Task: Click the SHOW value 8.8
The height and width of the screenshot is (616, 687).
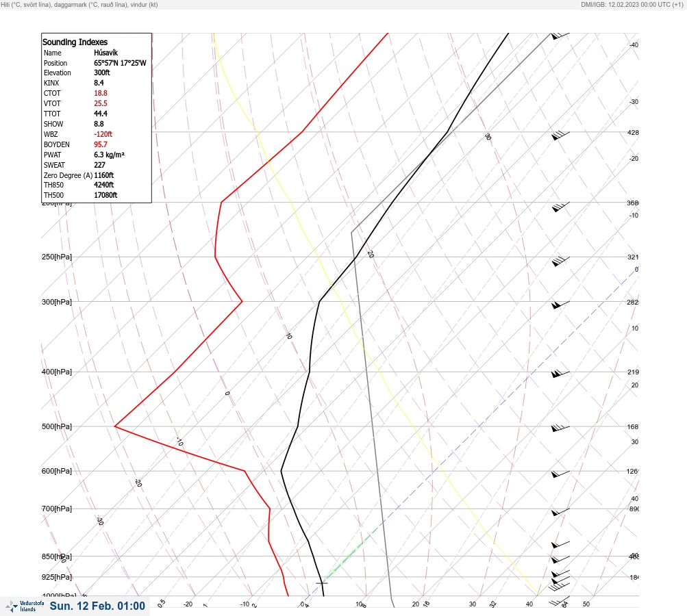Action: pos(99,124)
